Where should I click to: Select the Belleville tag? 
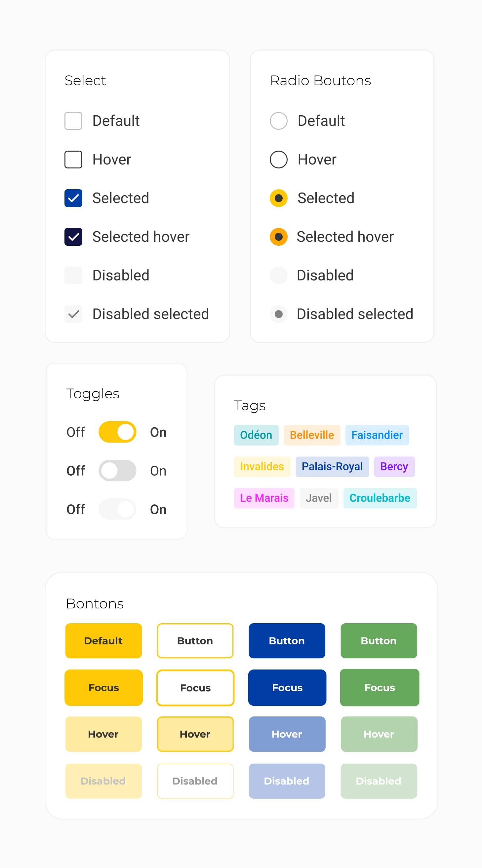(x=312, y=435)
